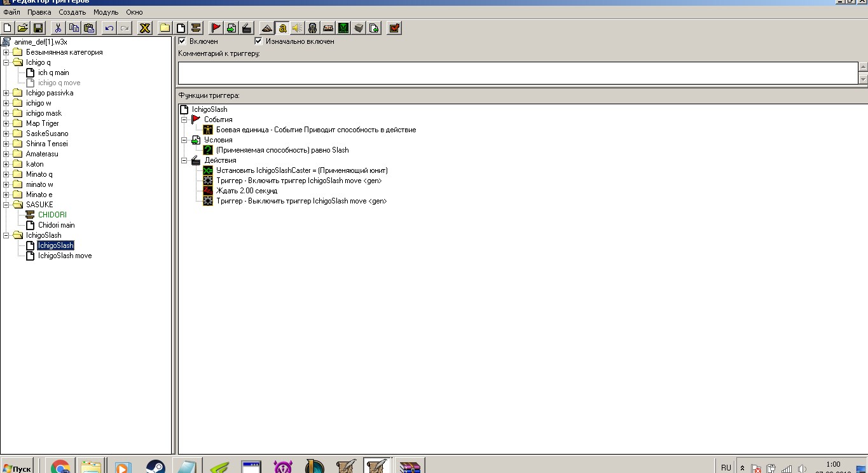
Task: Open the Object Manager cube icon
Action: (x=359, y=28)
